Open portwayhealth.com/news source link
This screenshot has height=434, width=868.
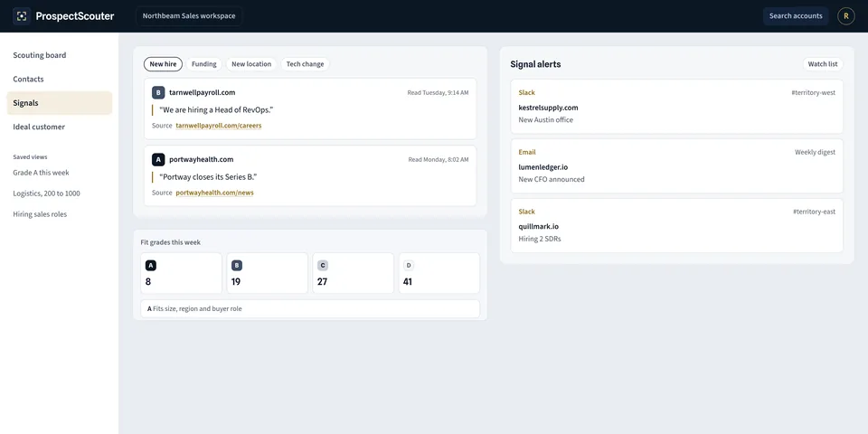[x=215, y=193]
